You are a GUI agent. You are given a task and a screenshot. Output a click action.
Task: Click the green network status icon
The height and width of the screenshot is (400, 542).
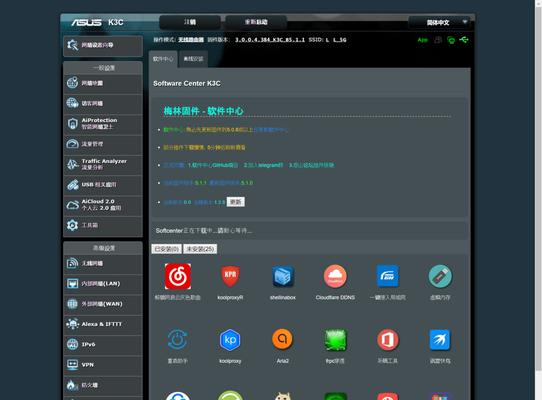(x=451, y=40)
